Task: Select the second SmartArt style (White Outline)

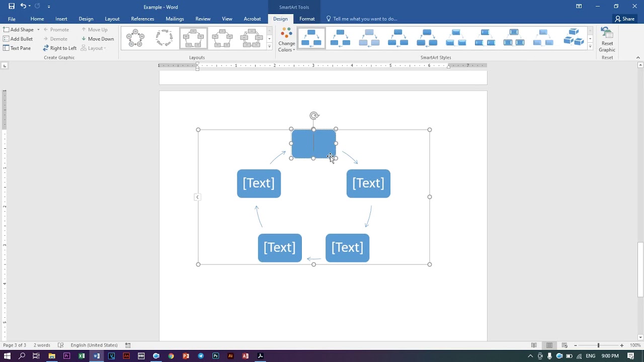Action: tap(340, 38)
